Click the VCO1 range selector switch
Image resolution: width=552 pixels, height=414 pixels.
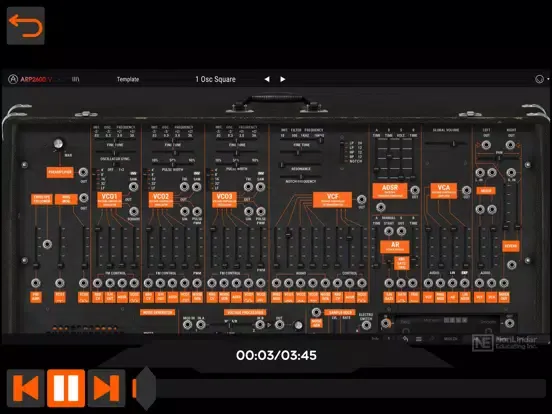click(94, 179)
